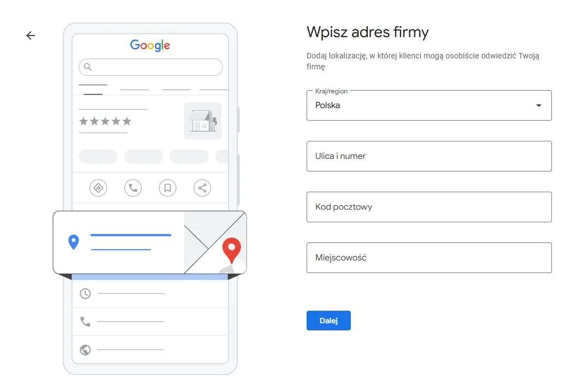Viewport: 588px width, 391px height.
Task: Click the globe website icon
Action: click(x=85, y=349)
